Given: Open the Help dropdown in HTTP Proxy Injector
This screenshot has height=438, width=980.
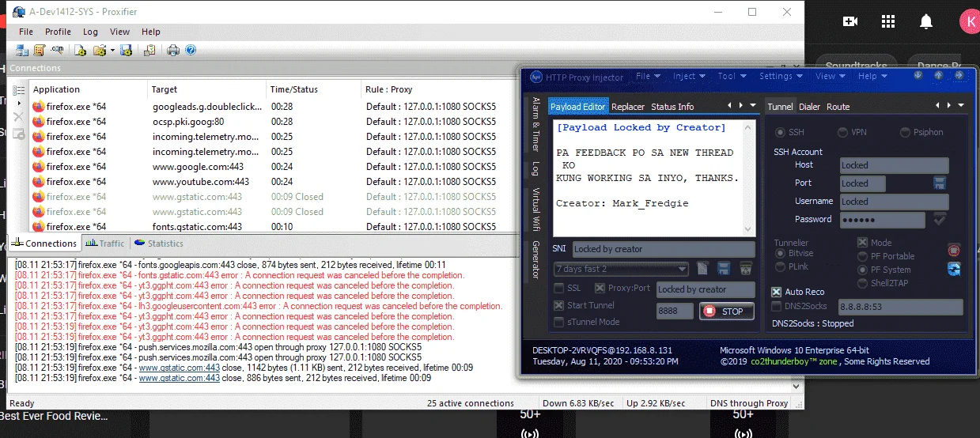Looking at the screenshot, I should pos(873,76).
